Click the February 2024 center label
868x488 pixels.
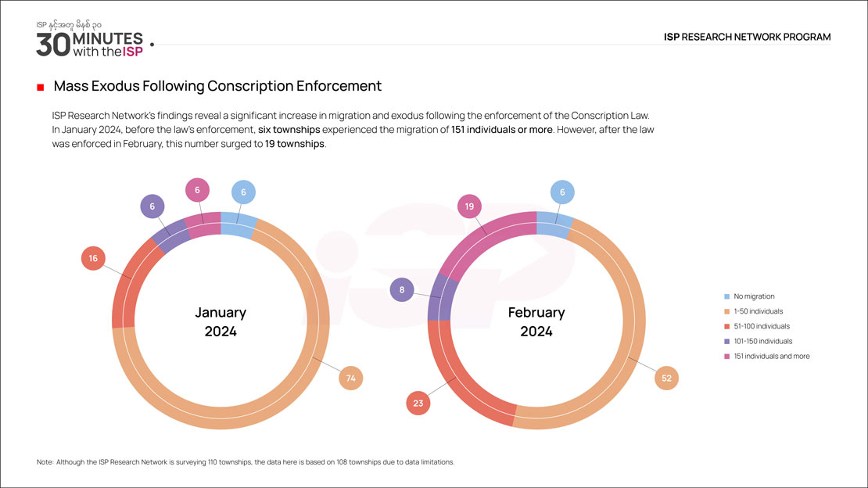536,321
